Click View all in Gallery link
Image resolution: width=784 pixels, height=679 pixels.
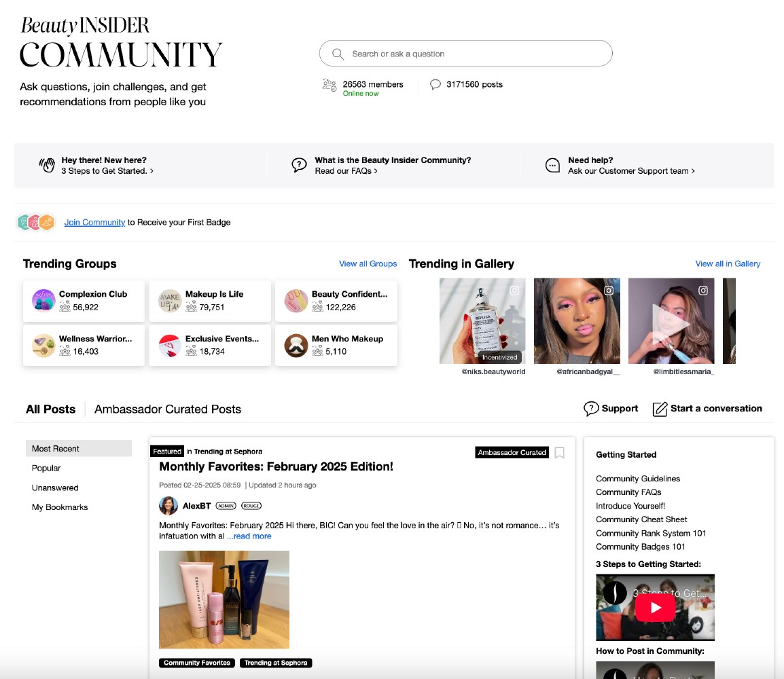point(728,264)
